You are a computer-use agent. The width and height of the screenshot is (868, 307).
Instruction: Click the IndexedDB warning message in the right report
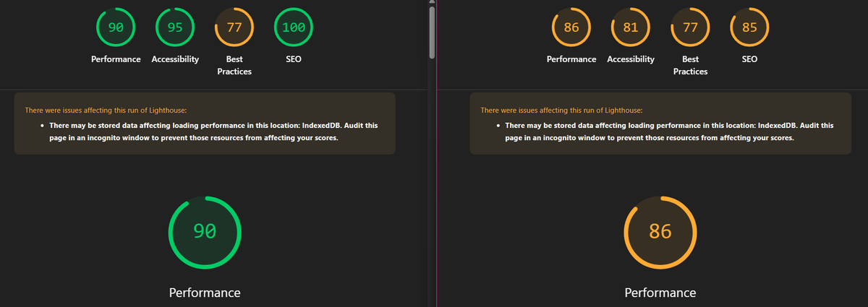[668, 131]
